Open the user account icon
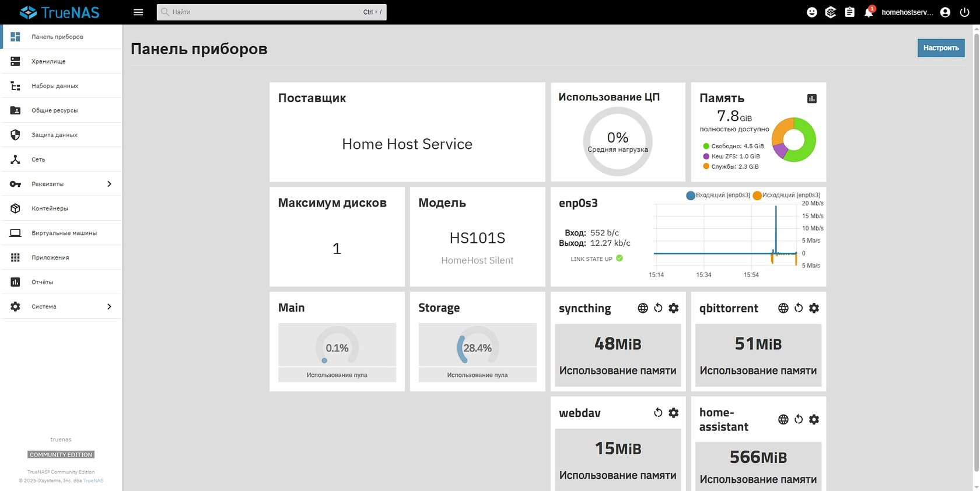 [x=946, y=12]
